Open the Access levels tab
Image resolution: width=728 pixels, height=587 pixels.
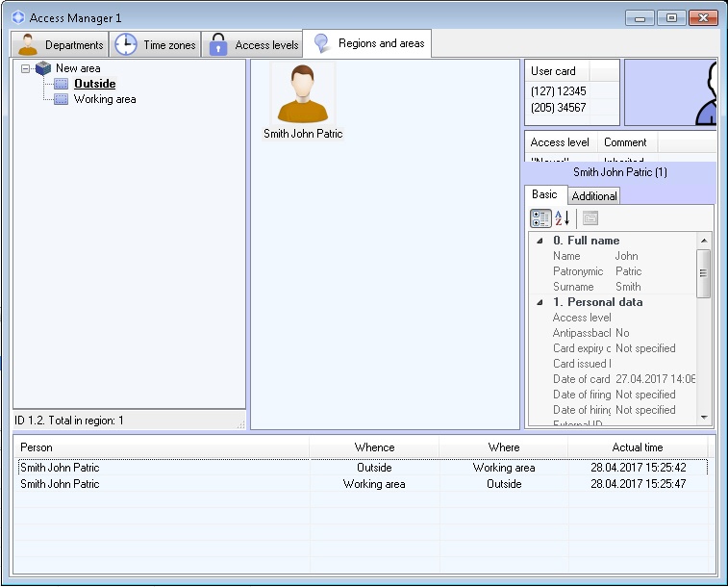point(254,44)
